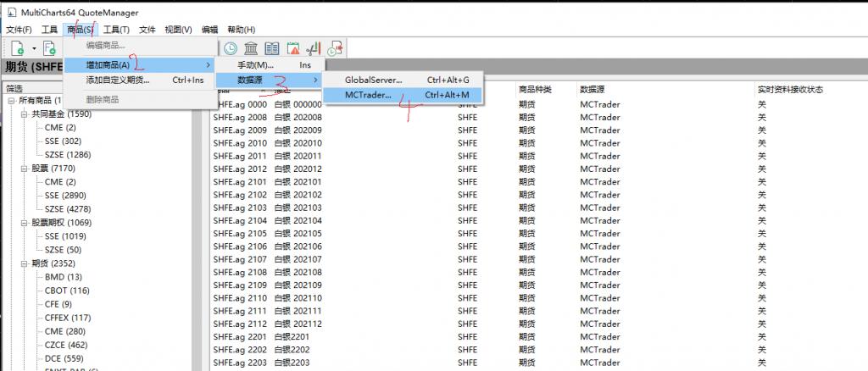
Task: Click the clock with red arrow page icon
Action: click(x=334, y=48)
